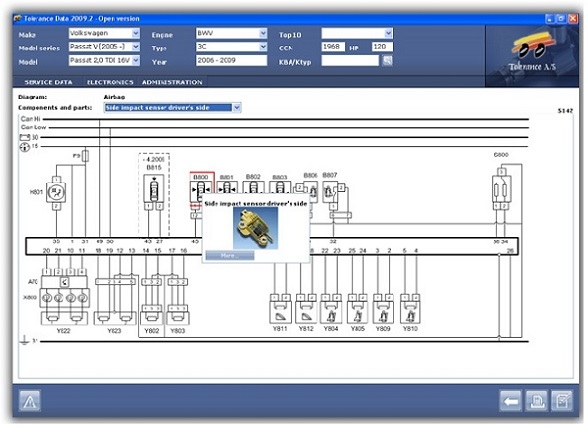Click the print document icon
The image size is (588, 429).
536,401
